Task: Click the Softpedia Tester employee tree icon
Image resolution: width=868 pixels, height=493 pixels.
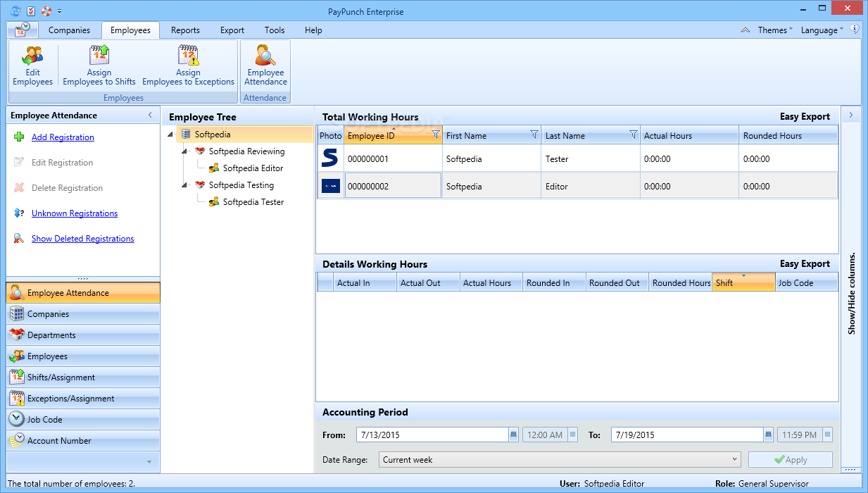Action: 214,201
